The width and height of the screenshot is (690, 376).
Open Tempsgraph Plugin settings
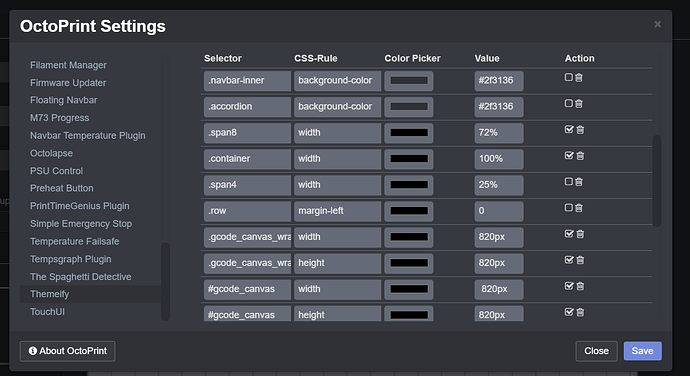point(70,259)
